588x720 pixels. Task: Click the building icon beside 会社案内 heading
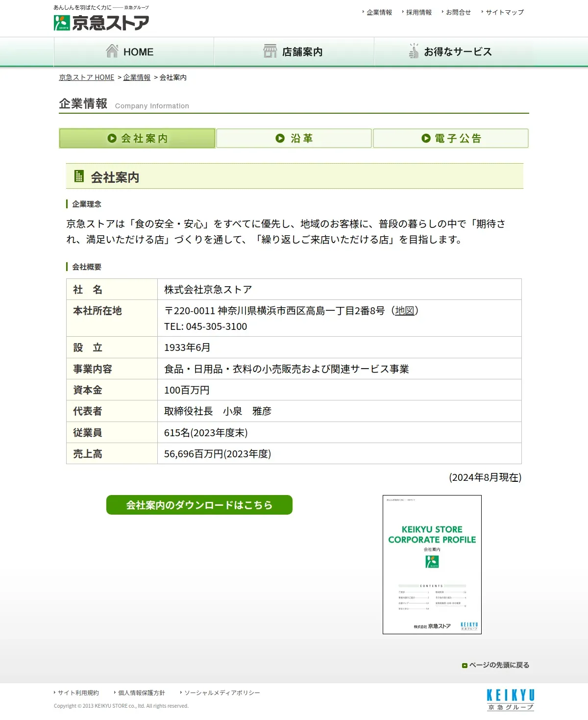pyautogui.click(x=79, y=176)
